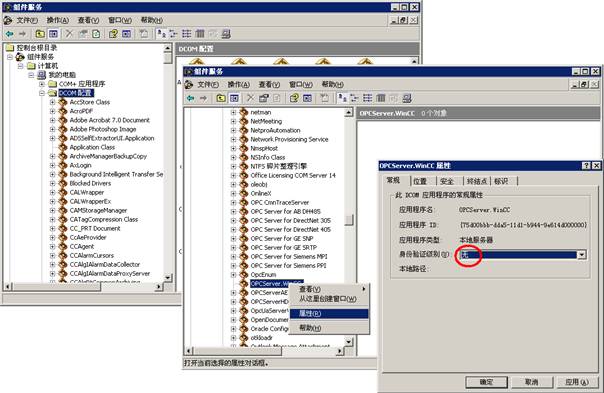Click the delete X icon in rear window toolbar
Screen dimensions: 604x393
point(69,34)
